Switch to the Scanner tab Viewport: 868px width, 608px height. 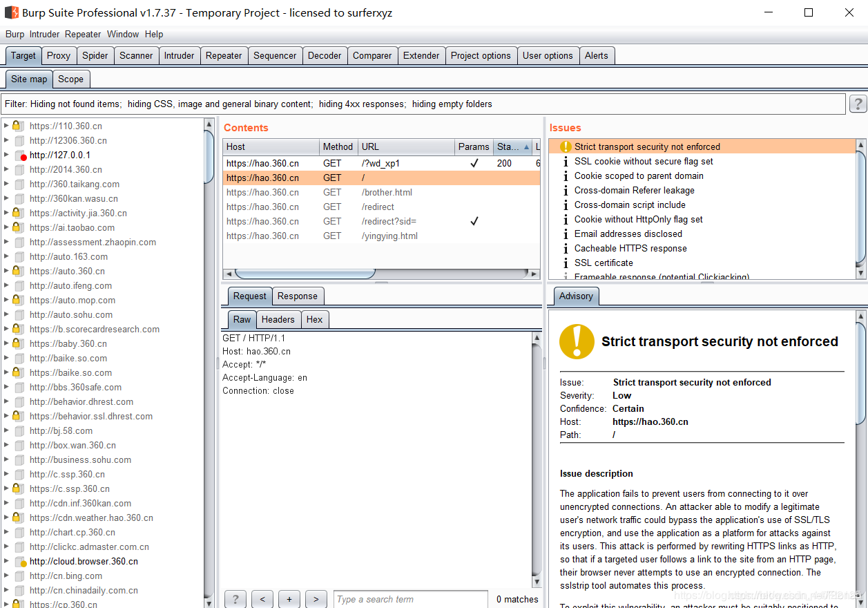(x=136, y=55)
